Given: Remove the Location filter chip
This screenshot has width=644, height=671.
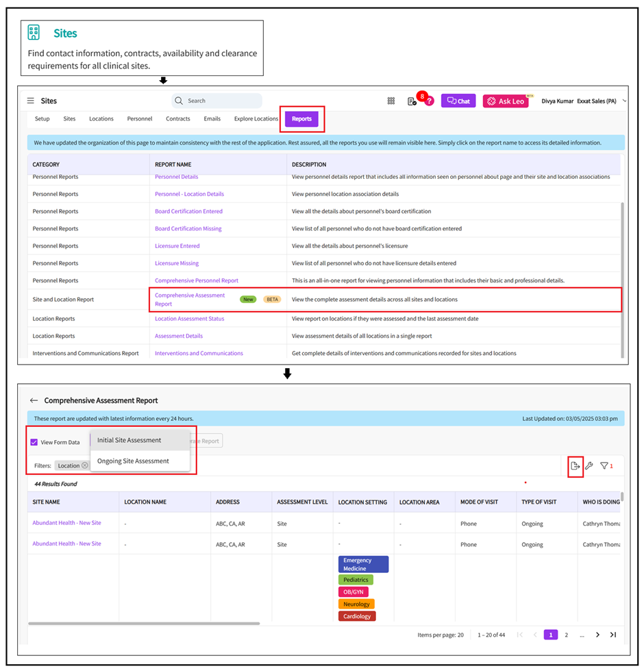Looking at the screenshot, I should [x=85, y=465].
